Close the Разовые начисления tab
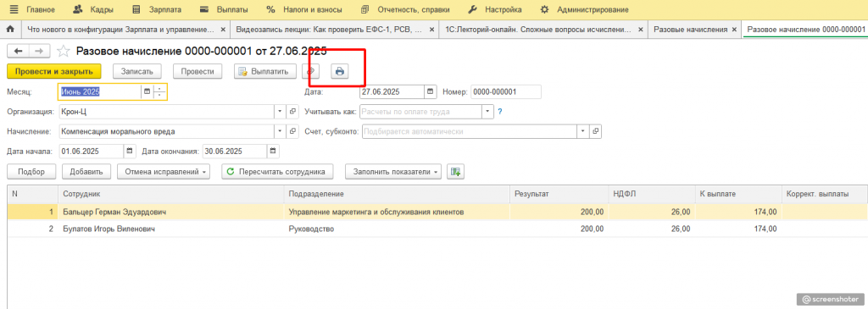This screenshot has width=868, height=309. [x=735, y=30]
